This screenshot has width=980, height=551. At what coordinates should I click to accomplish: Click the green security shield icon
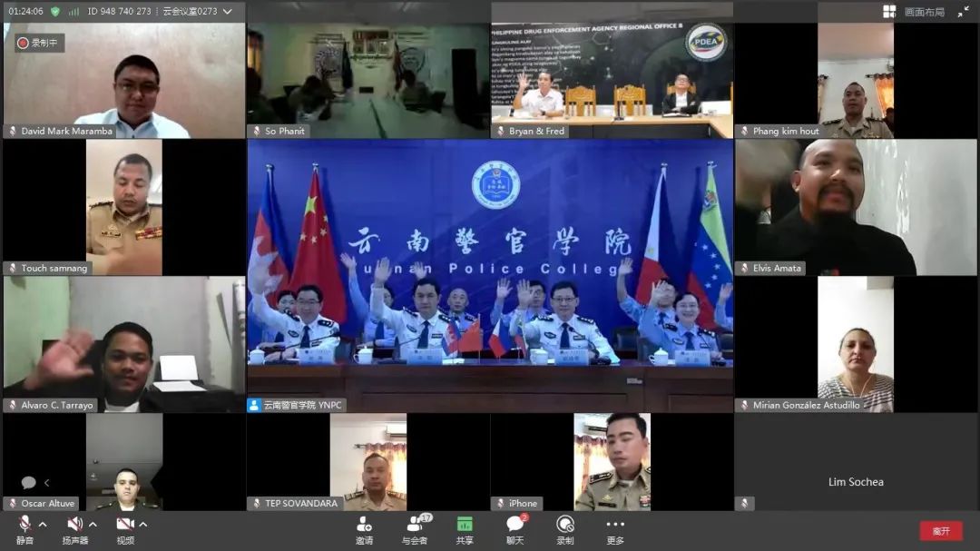pyautogui.click(x=55, y=12)
